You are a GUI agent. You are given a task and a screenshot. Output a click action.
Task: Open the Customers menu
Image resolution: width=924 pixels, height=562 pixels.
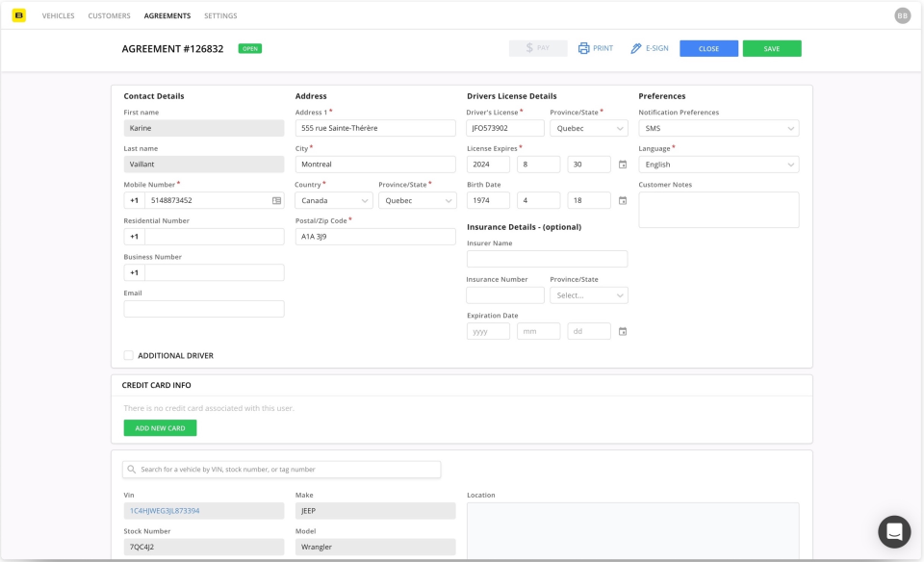[x=109, y=16]
